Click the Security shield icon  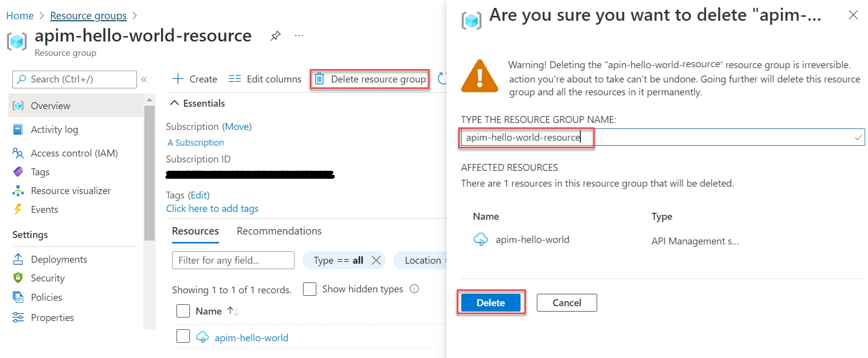tap(18, 278)
